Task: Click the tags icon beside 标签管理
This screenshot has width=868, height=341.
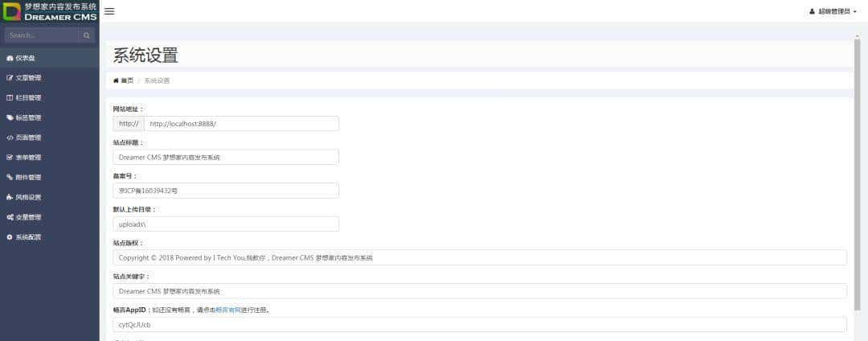Action: pyautogui.click(x=10, y=118)
